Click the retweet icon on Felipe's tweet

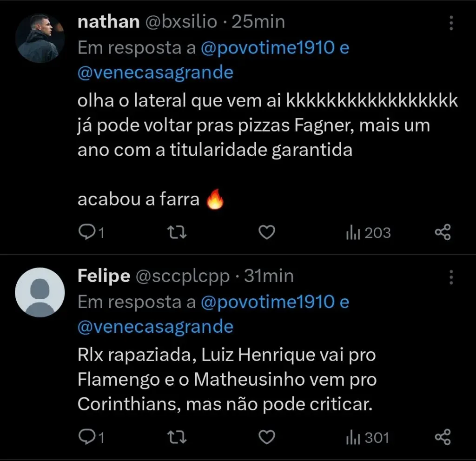pos(177,437)
